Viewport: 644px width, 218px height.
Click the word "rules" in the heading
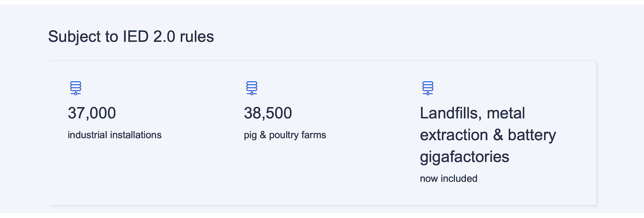pyautogui.click(x=197, y=36)
